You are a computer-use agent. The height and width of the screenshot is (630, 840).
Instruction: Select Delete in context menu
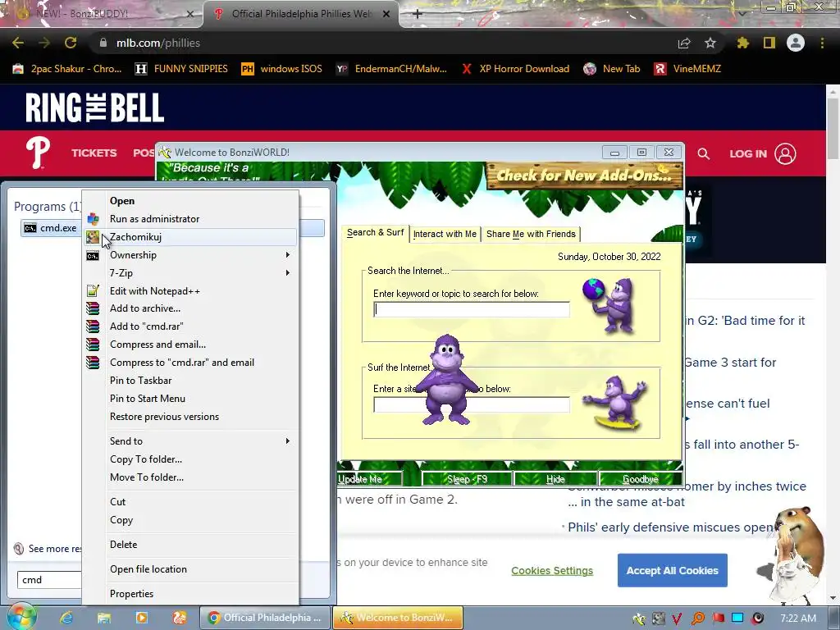pyautogui.click(x=190, y=545)
